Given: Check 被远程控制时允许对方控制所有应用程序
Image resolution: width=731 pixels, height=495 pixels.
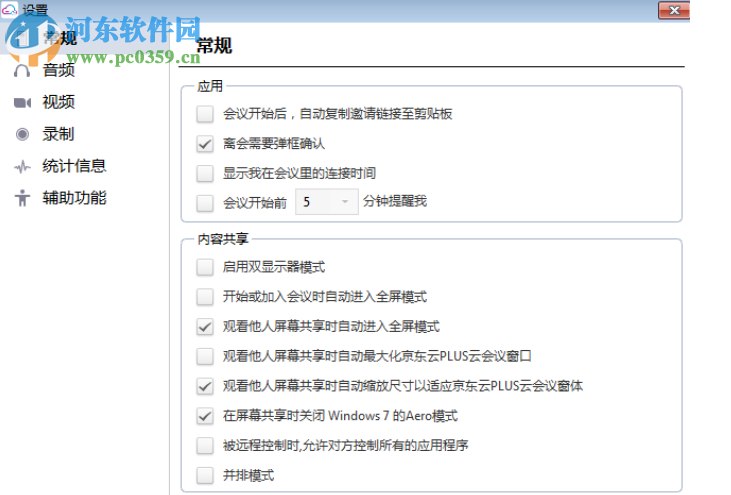Looking at the screenshot, I should [x=205, y=446].
